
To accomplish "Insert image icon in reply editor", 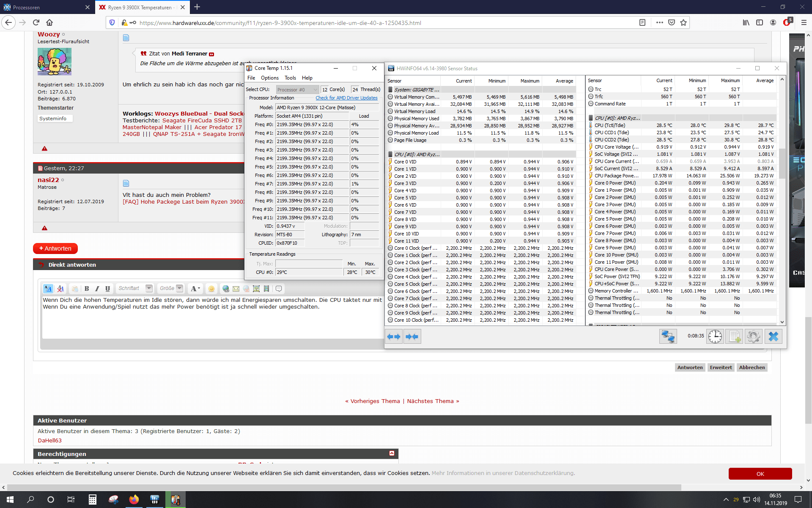I will coord(256,289).
